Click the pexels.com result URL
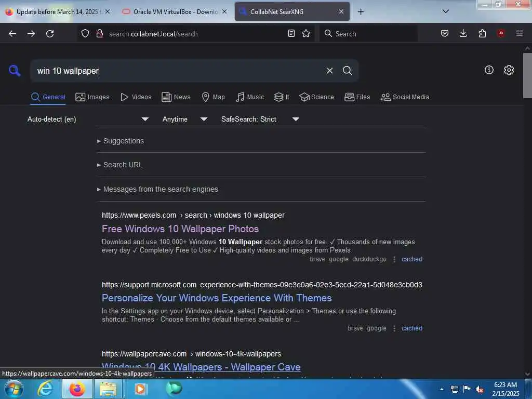The image size is (532, 399). point(193,215)
